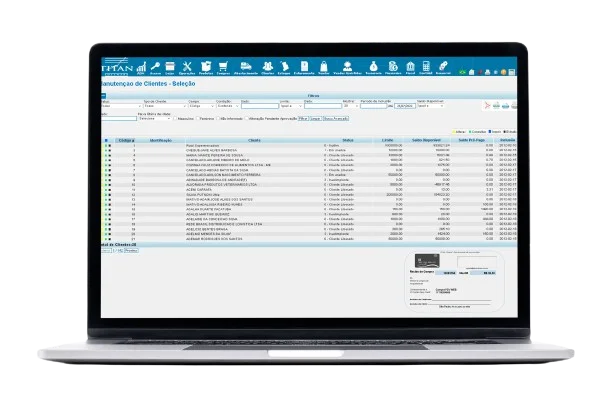Go to next page with Próximo button

click(x=131, y=250)
